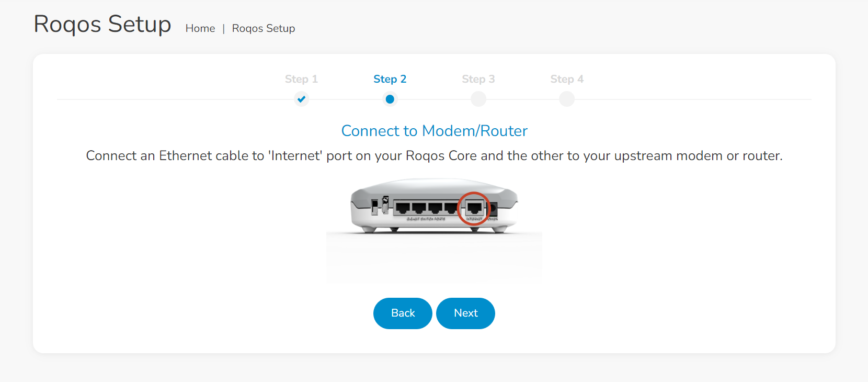Click the power jack beside Internet port
This screenshot has height=382, width=868.
coord(493,209)
